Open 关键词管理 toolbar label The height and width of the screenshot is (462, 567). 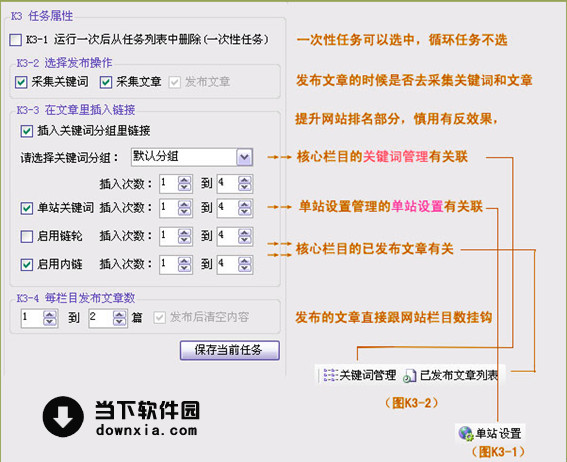pos(367,375)
